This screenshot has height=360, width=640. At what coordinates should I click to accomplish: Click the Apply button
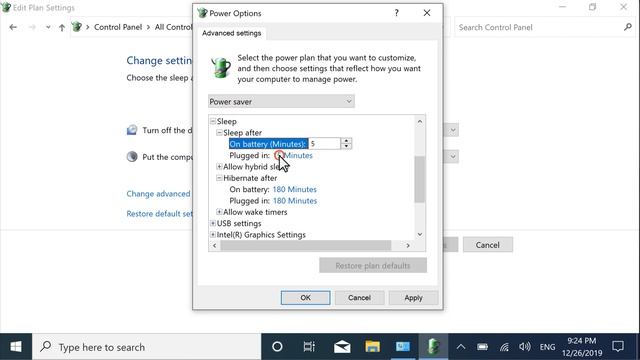413,298
